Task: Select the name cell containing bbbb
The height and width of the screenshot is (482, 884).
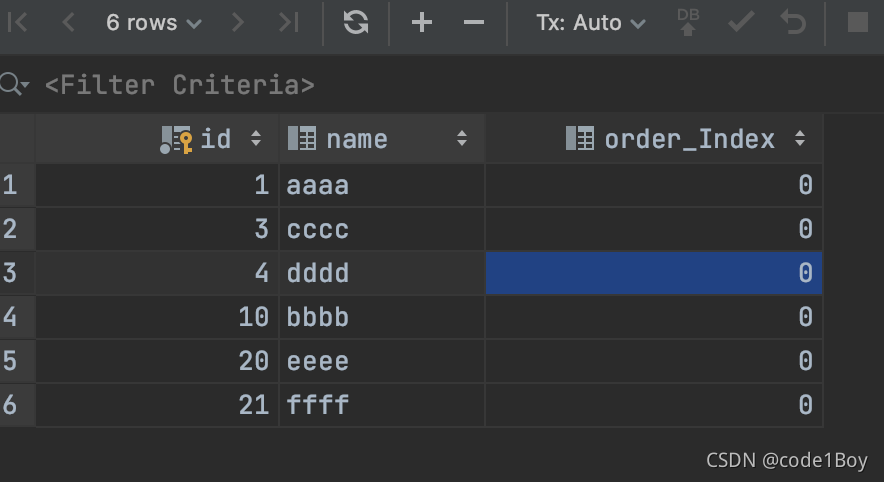Action: 381,318
